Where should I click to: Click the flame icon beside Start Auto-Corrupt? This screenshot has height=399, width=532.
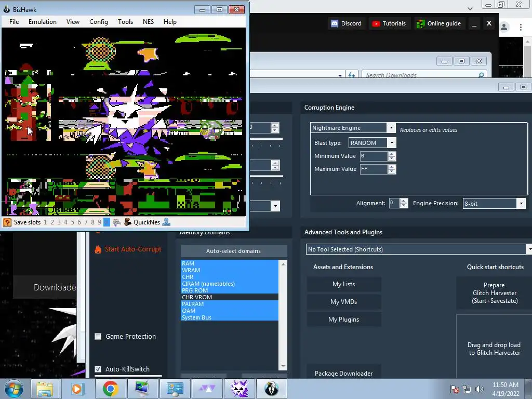[x=98, y=249]
